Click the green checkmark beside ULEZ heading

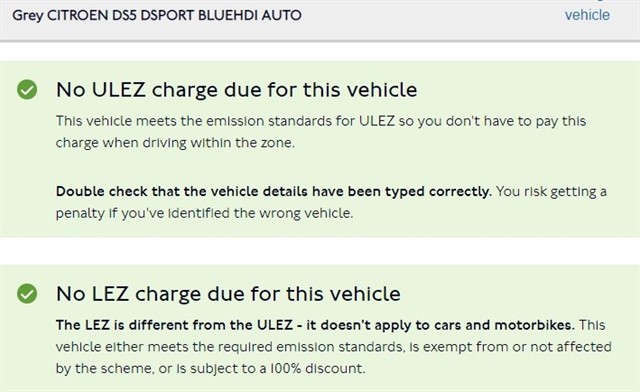pyautogui.click(x=27, y=89)
